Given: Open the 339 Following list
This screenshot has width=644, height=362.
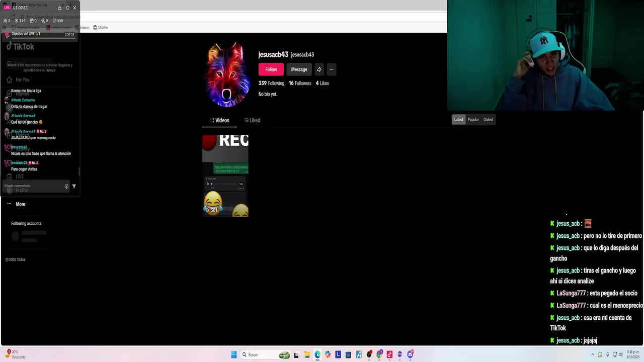Looking at the screenshot, I should 271,83.
